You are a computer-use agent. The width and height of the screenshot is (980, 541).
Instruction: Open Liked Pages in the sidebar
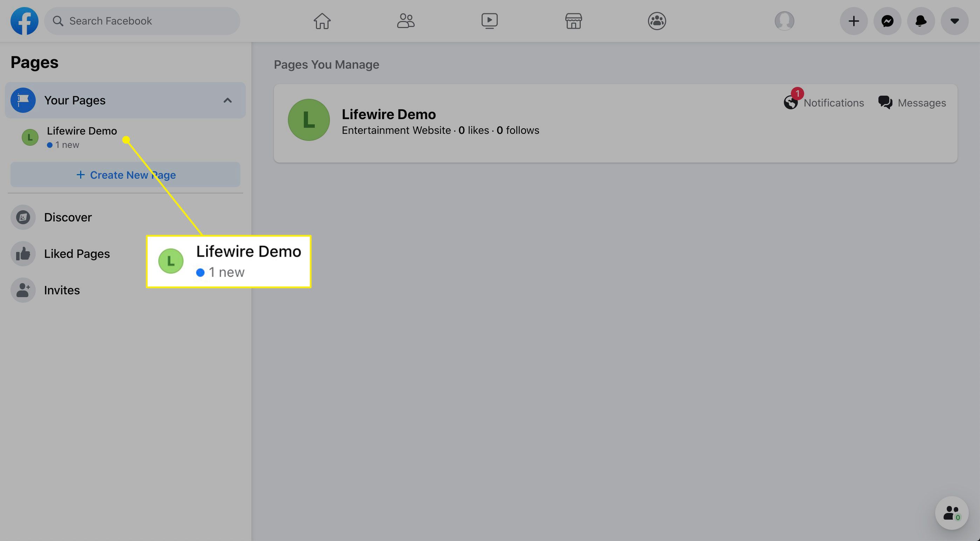(x=125, y=254)
